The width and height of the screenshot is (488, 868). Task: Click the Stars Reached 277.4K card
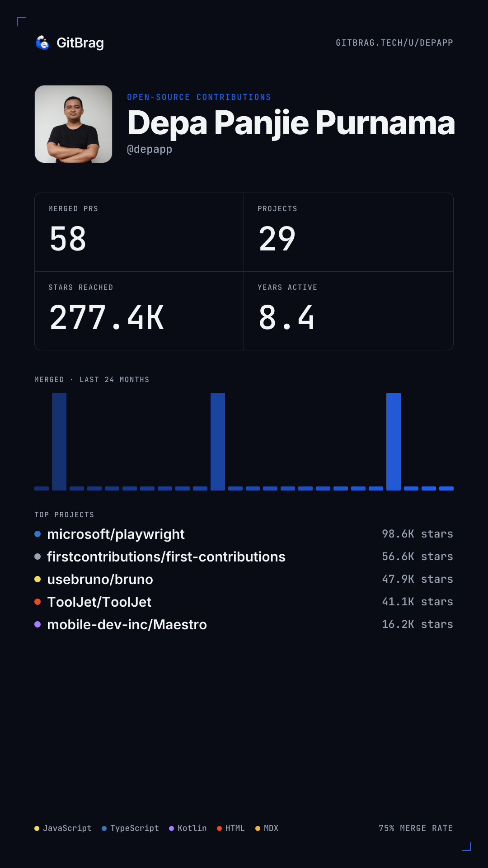pyautogui.click(x=139, y=311)
